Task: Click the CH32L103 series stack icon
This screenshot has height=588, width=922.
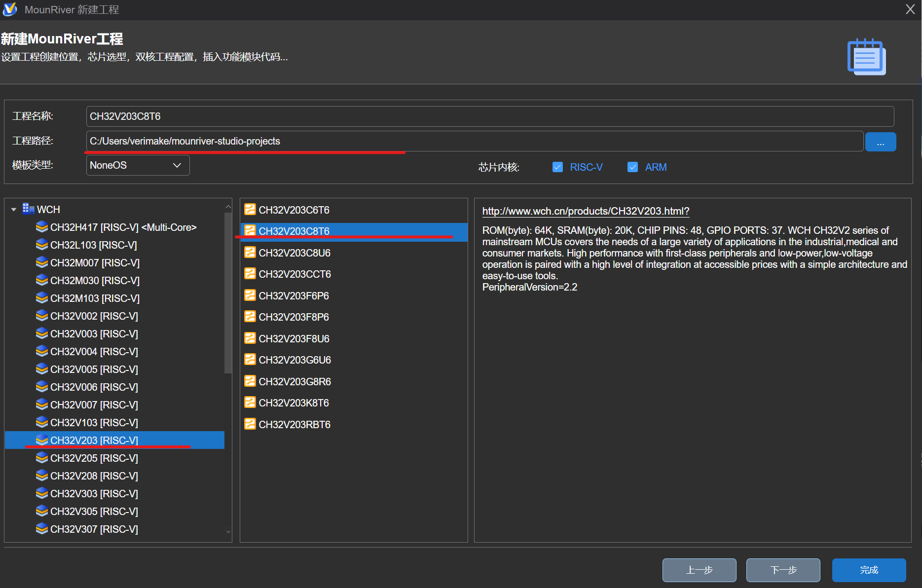Action: point(42,245)
